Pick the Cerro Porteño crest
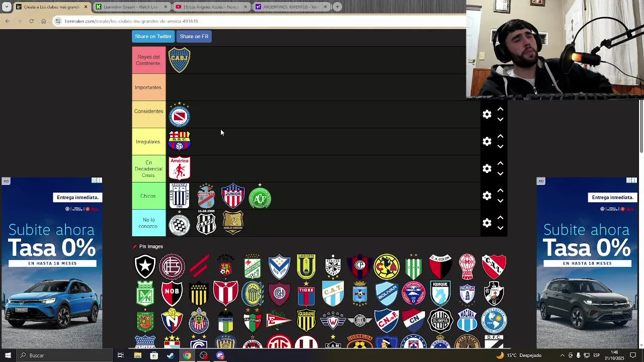644x362 pixels. [x=360, y=266]
